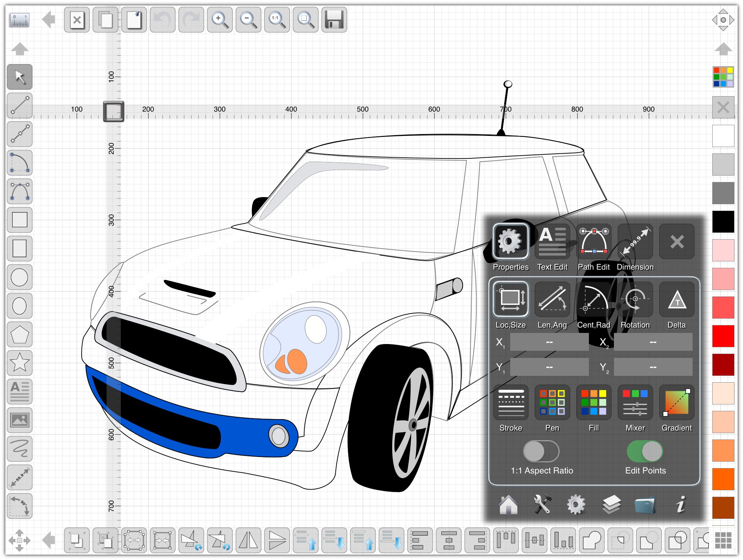Disable the Edit Points switch
The width and height of the screenshot is (743, 560).
click(645, 451)
